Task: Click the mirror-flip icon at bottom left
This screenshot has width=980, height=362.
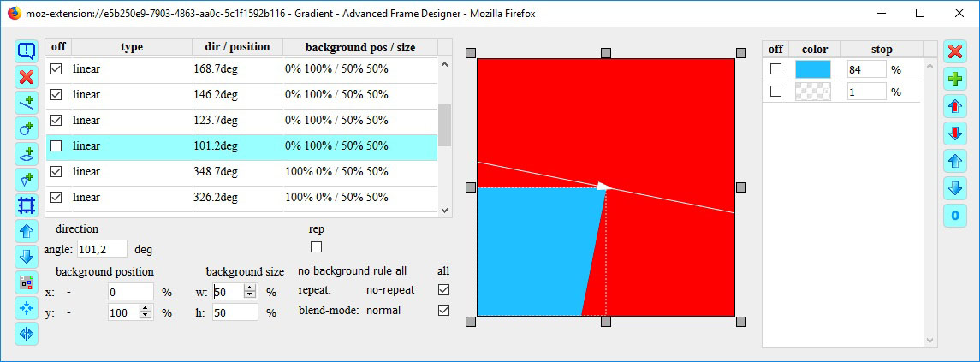Action: (x=27, y=334)
